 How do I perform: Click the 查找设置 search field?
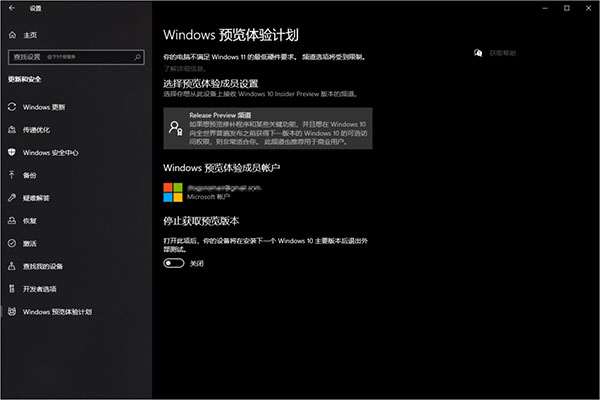tap(76, 57)
